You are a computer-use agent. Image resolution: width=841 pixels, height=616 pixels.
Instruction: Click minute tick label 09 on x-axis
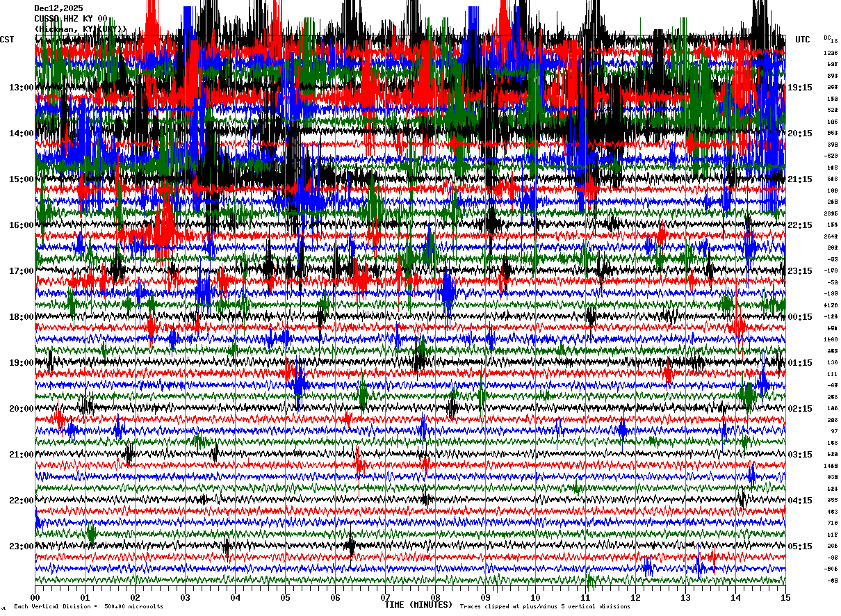click(485, 598)
